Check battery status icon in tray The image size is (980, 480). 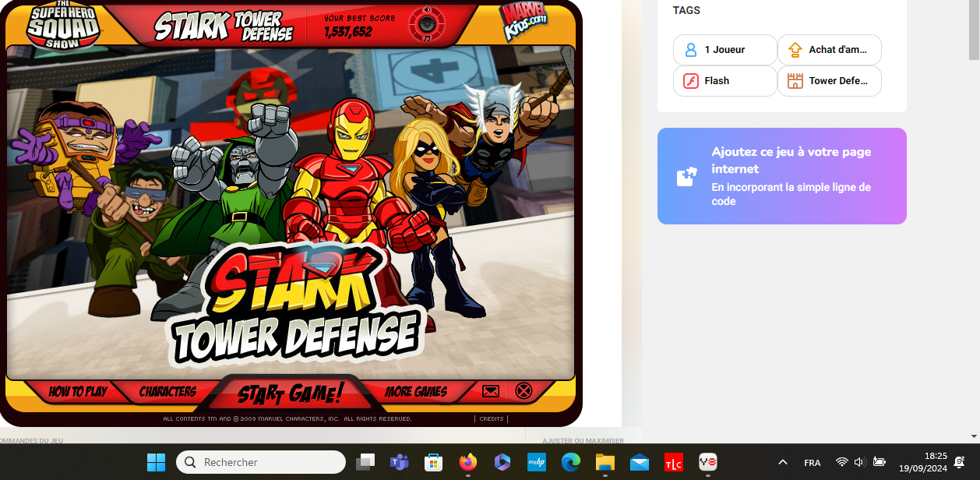coord(880,462)
